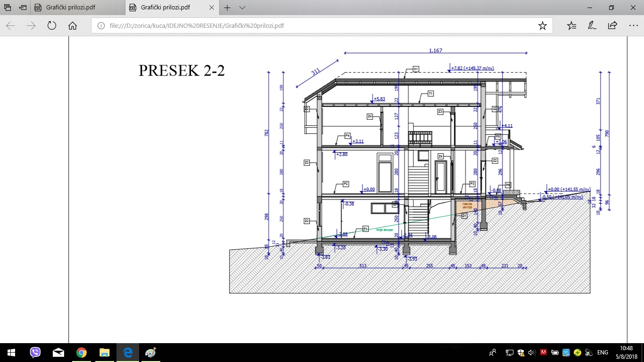Close the active Grafički prilozi.pdf tab

[211, 8]
